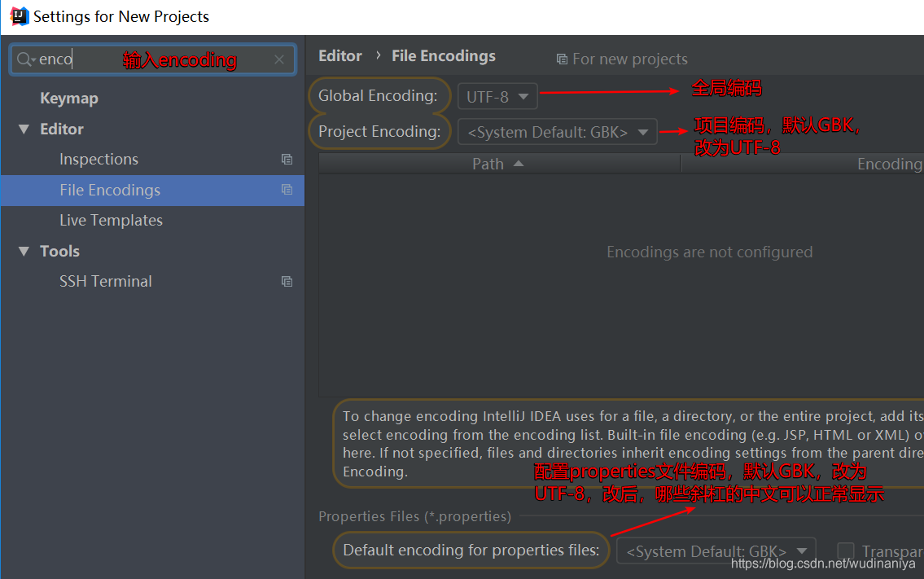Viewport: 924px width, 579px height.
Task: Collapse the Tools tree section
Action: click(24, 251)
